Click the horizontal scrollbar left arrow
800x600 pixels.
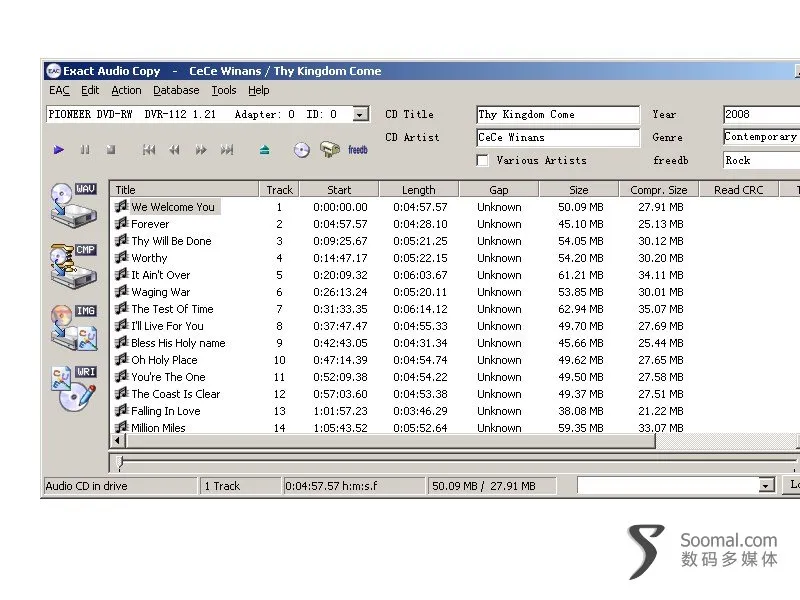tap(117, 440)
